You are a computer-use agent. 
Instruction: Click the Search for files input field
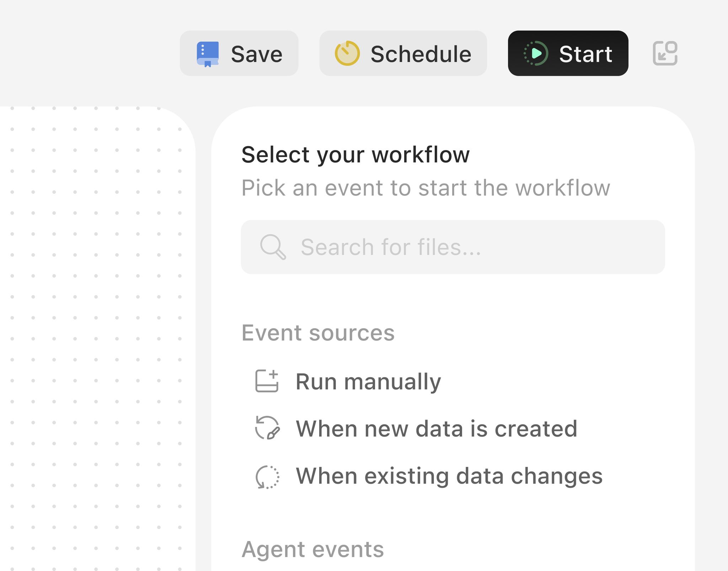452,246
